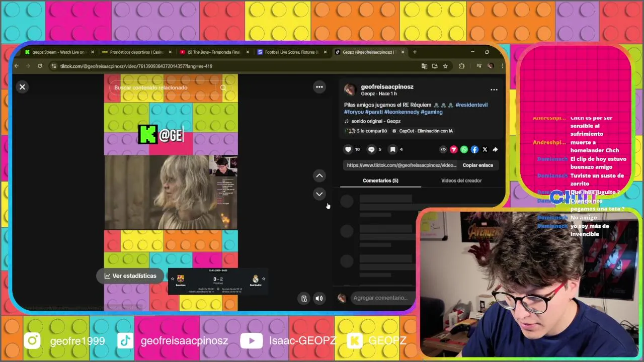
Task: Close the TikTok video viewer with X
Action: click(x=22, y=87)
